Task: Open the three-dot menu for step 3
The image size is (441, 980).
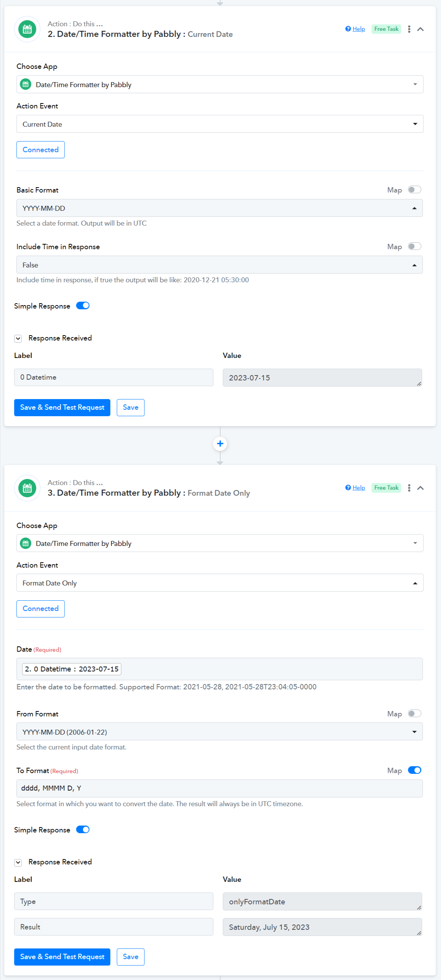Action: point(409,488)
